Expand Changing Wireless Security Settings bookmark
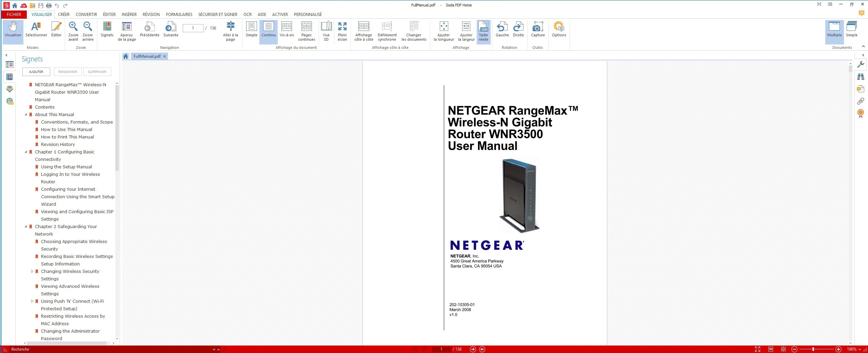868x353 pixels. click(x=32, y=272)
